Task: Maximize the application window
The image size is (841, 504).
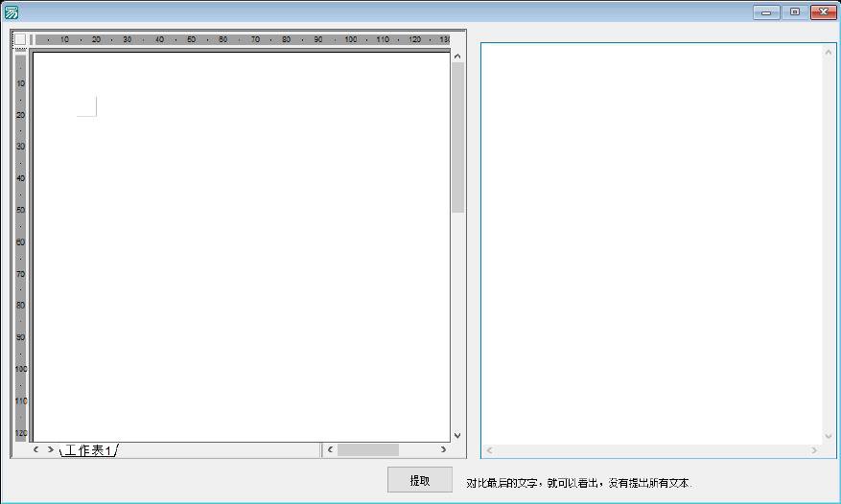Action: [x=794, y=12]
